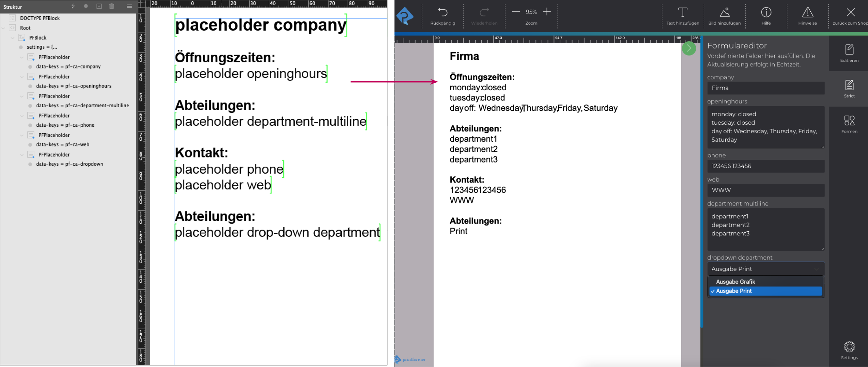Select data-keys pf-ca-company tree item
The image size is (868, 367).
coord(68,67)
